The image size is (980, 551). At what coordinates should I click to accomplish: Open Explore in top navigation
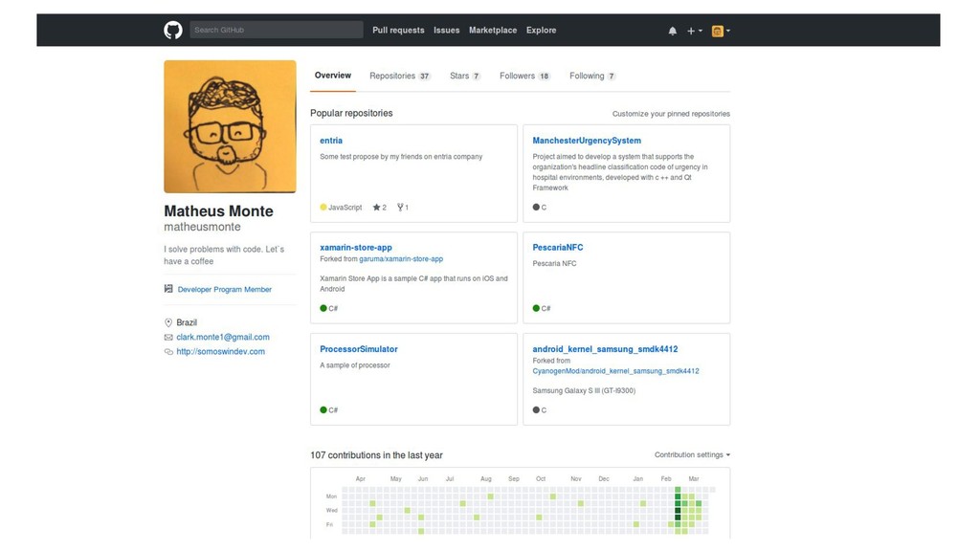coord(542,30)
